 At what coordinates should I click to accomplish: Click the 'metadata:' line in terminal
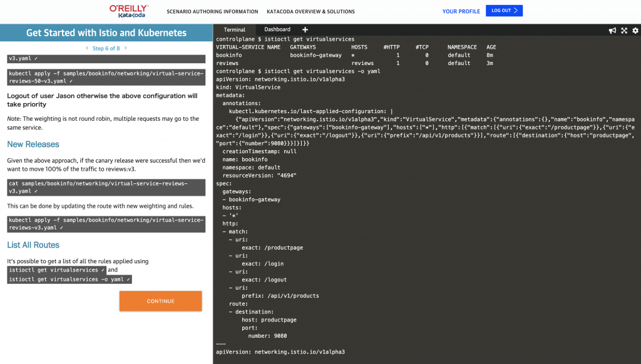(230, 96)
